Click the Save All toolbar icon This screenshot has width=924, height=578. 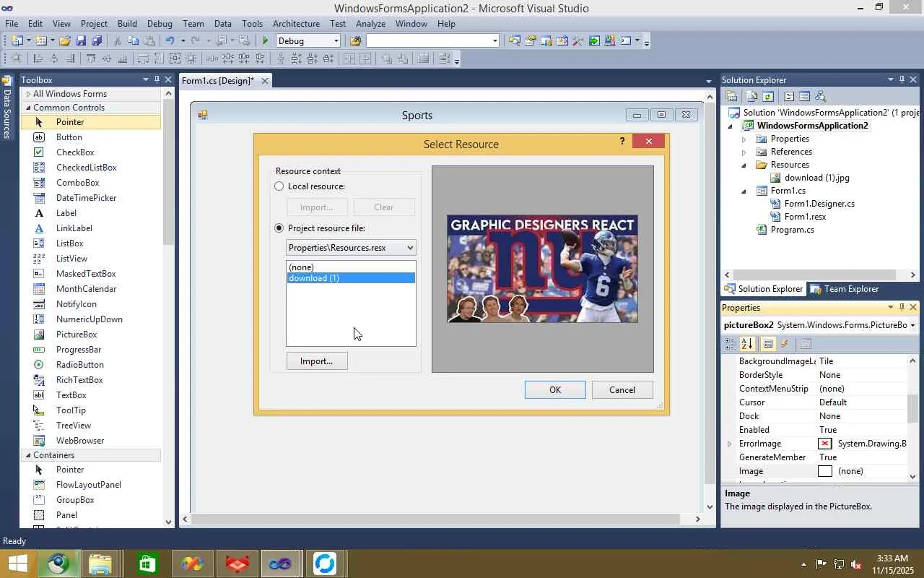pyautogui.click(x=97, y=41)
